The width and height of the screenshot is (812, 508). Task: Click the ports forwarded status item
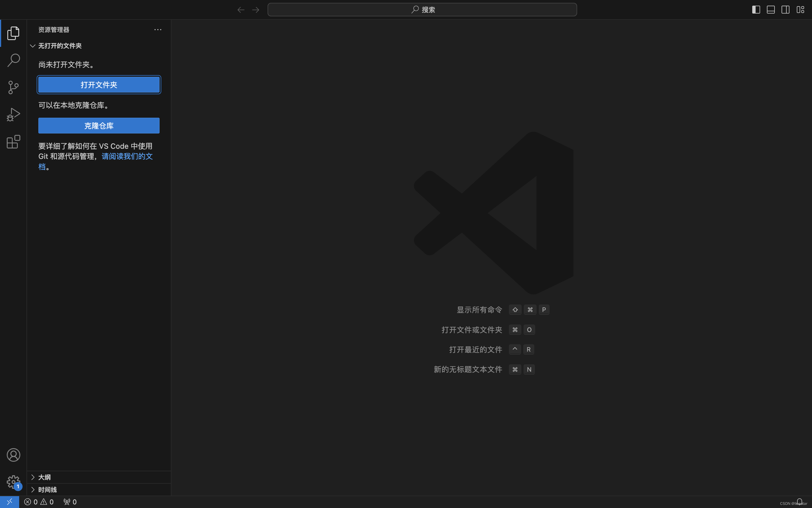point(70,502)
